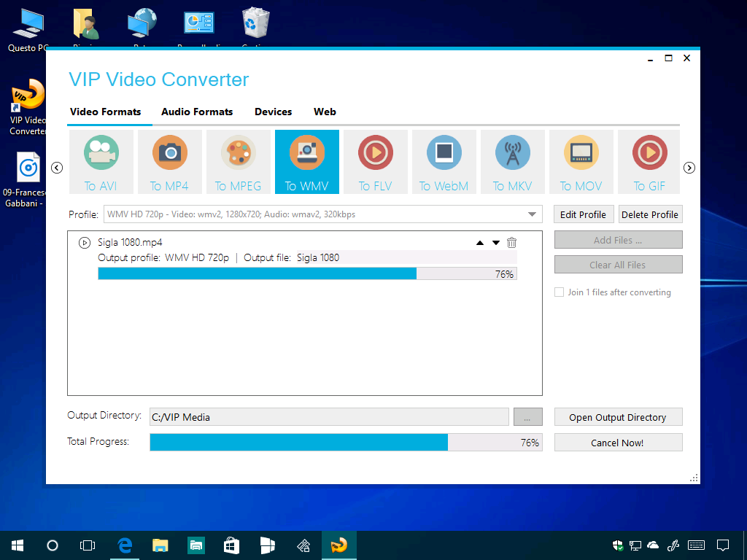Click Edit Profile button
The width and height of the screenshot is (747, 560).
click(584, 214)
